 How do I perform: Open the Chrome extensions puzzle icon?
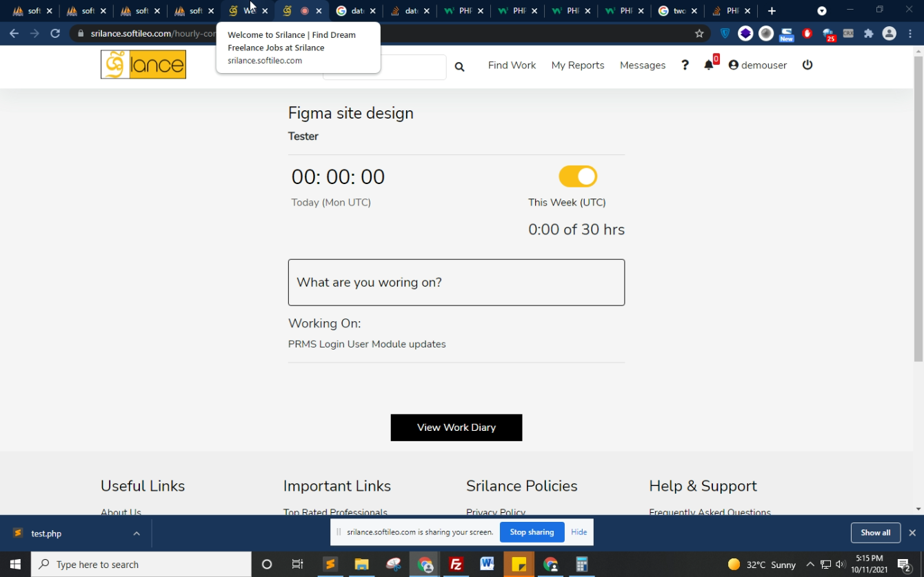(x=868, y=33)
